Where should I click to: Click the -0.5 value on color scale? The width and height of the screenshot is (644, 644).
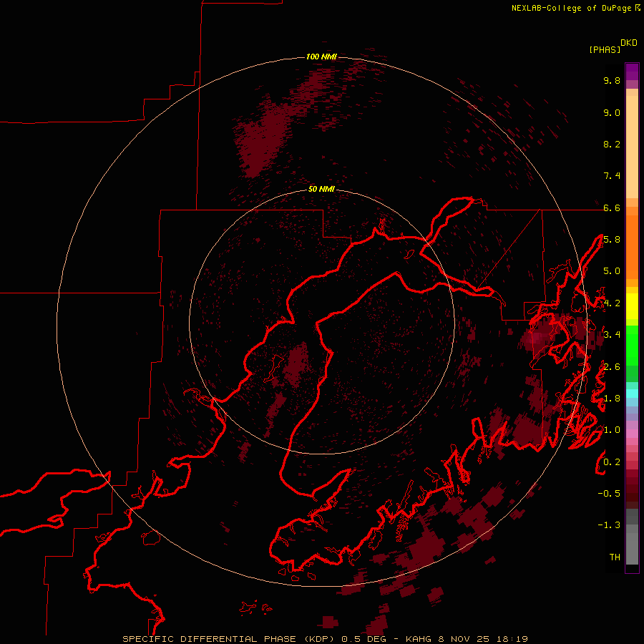tap(609, 494)
